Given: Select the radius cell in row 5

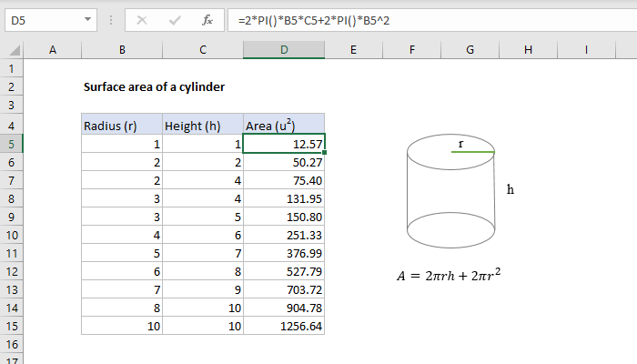Looking at the screenshot, I should (122, 144).
